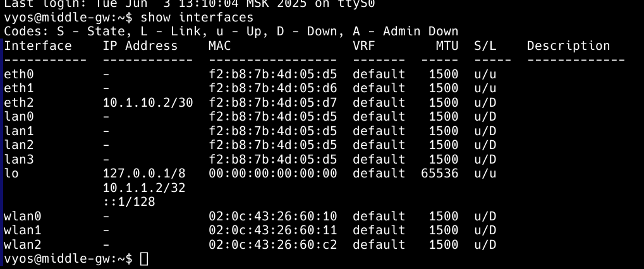Click the IP Address column header

[140, 45]
